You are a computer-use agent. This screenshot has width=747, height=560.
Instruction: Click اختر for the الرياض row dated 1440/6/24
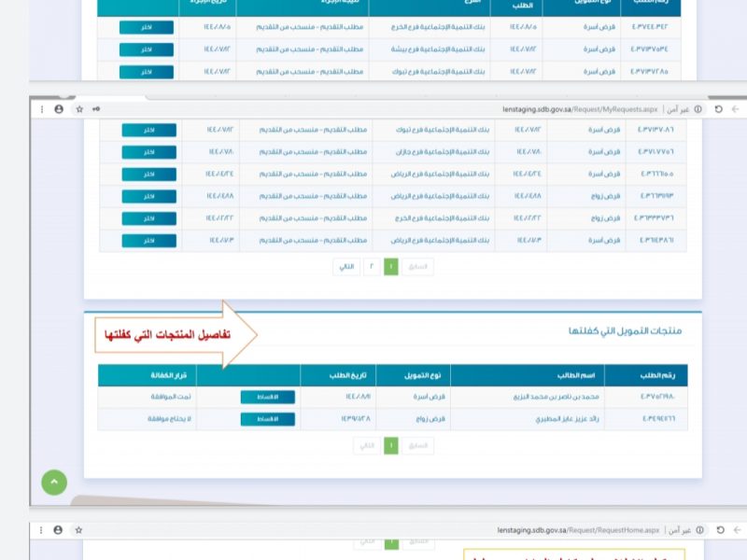tap(149, 175)
